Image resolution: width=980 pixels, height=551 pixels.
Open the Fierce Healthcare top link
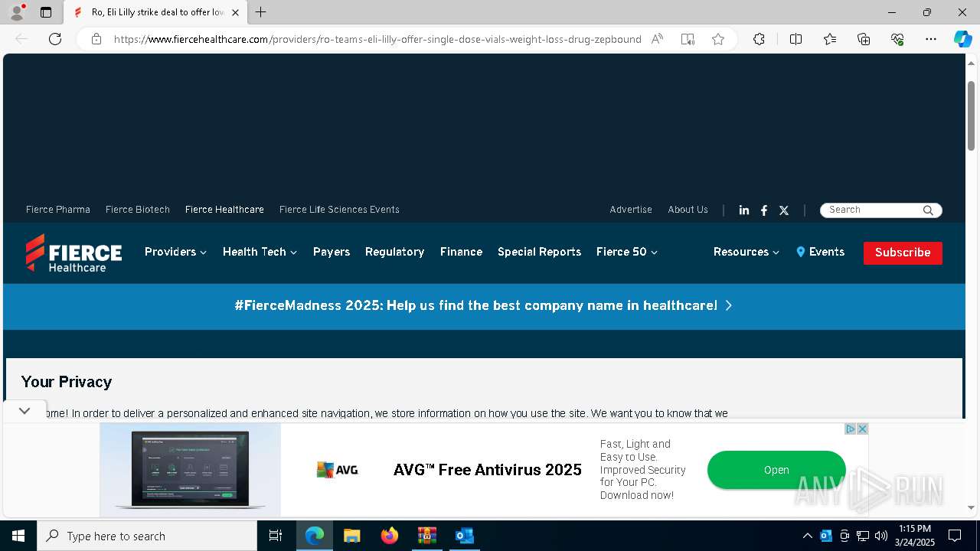(x=224, y=210)
